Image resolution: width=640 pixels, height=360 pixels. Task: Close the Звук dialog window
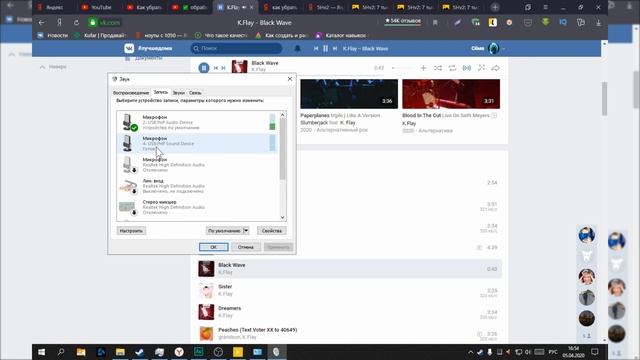click(x=290, y=79)
